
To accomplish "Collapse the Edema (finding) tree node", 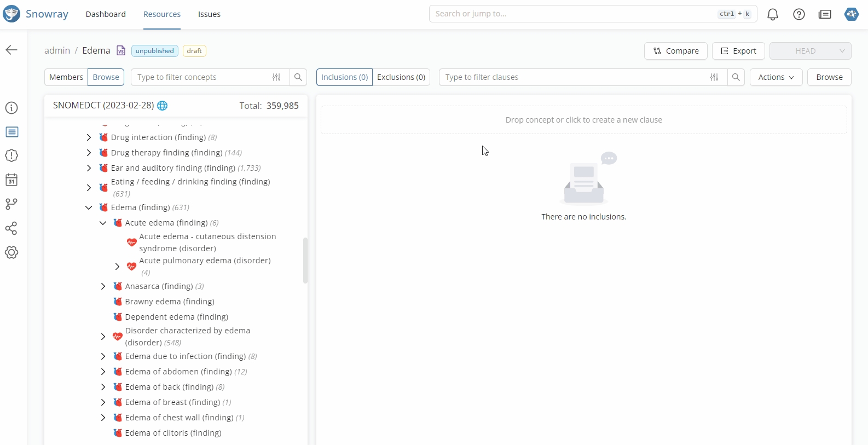I will 89,208.
